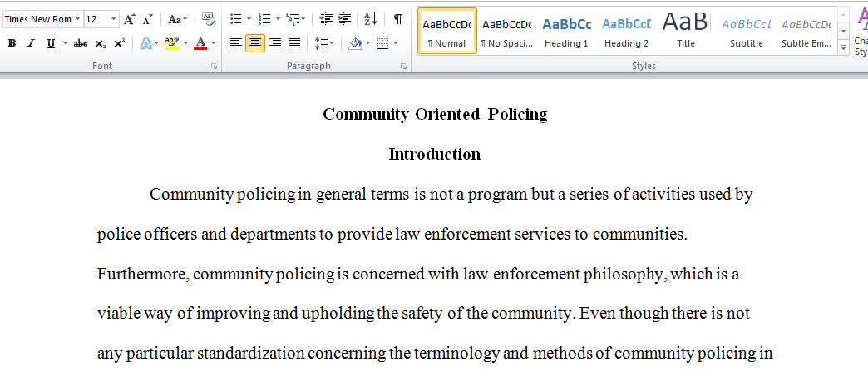Apply the yellow text highlight color
This screenshot has height=371, width=868.
[x=172, y=43]
